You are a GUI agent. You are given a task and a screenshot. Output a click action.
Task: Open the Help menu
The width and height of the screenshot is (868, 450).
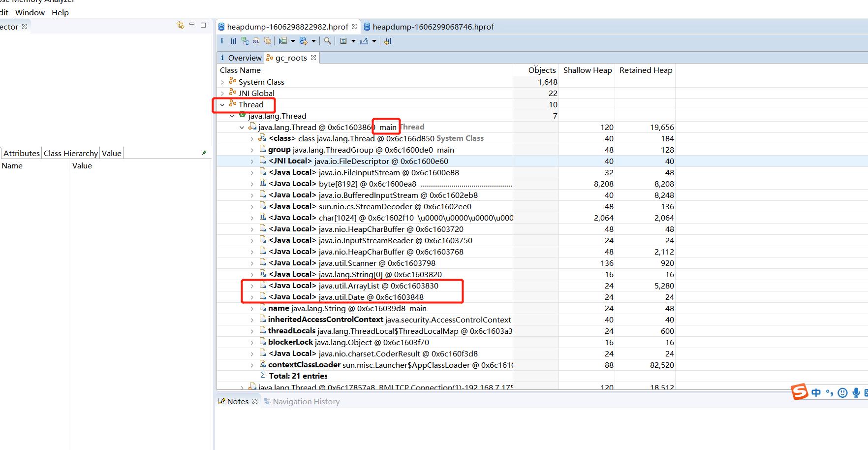60,12
